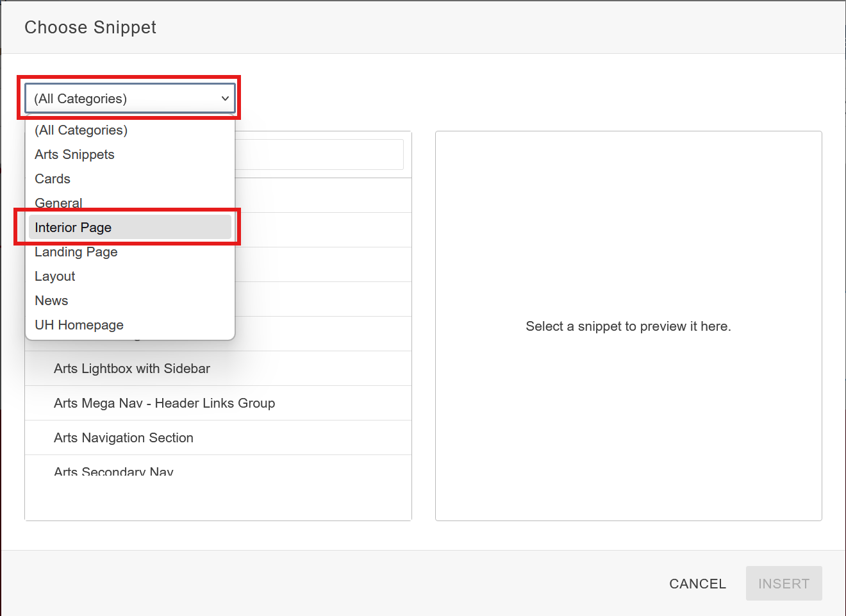Viewport: 846px width, 616px height.
Task: Choose Arts Snippets category
Action: pos(75,154)
